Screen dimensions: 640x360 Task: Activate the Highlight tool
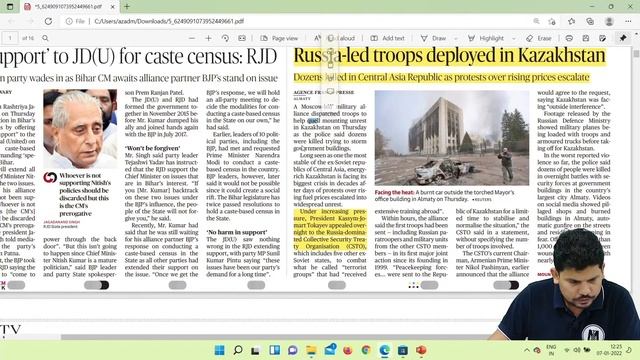[486, 38]
